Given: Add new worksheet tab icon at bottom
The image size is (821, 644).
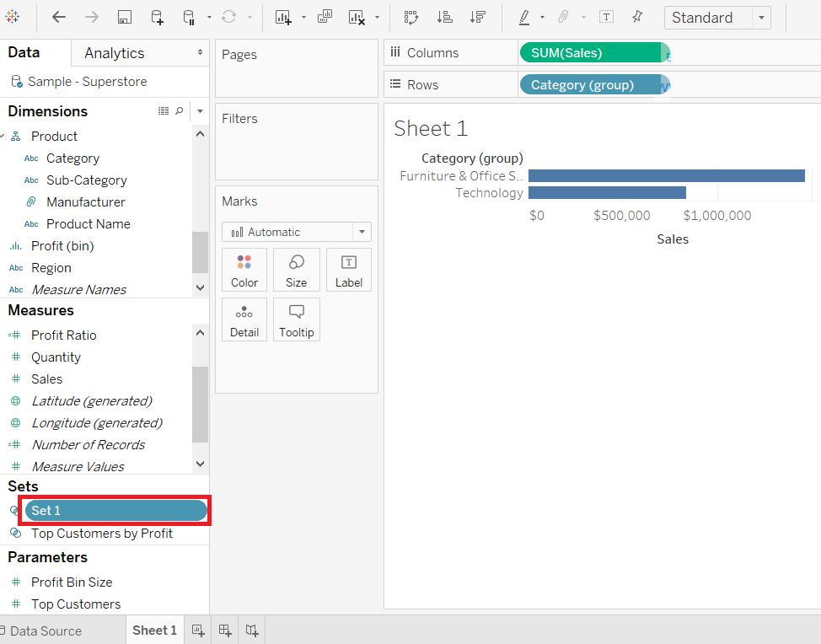Looking at the screenshot, I should coord(198,631).
